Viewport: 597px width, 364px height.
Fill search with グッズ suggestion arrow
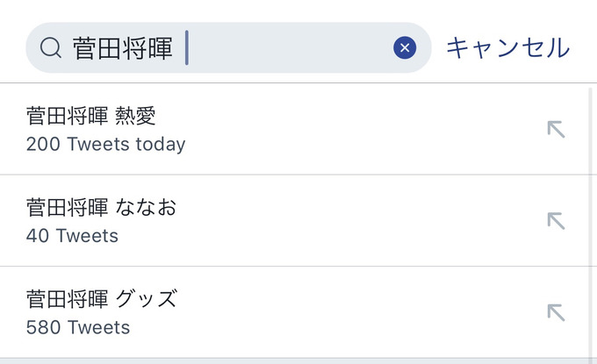556,312
